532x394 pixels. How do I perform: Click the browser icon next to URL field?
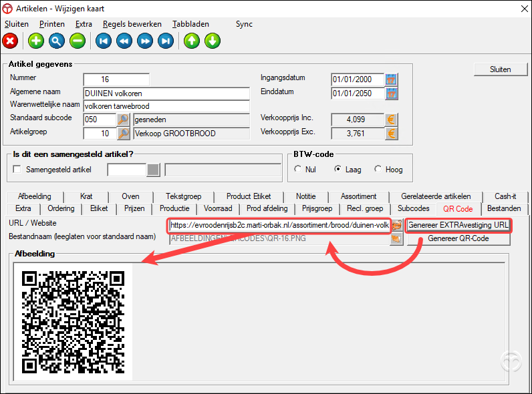[x=396, y=225]
